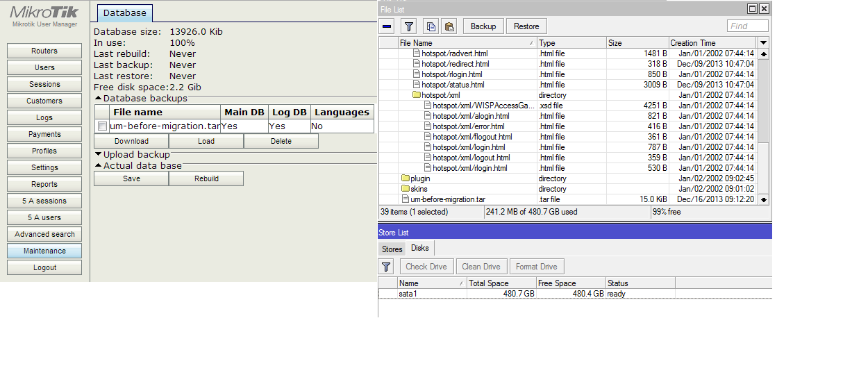Sort File List by Size column

coord(637,43)
